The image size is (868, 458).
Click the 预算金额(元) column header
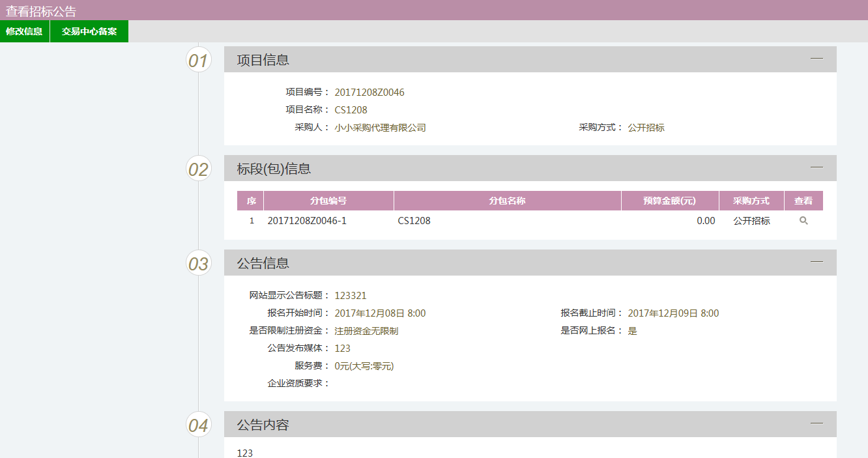(669, 201)
